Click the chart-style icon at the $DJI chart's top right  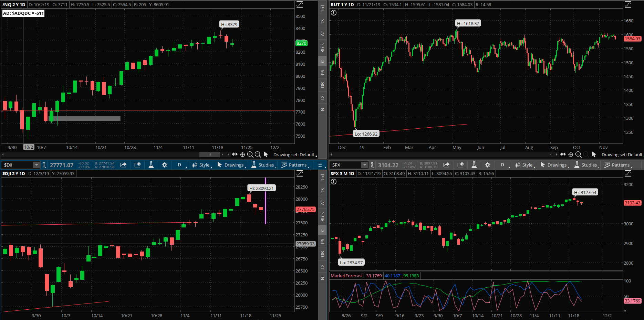pos(300,173)
